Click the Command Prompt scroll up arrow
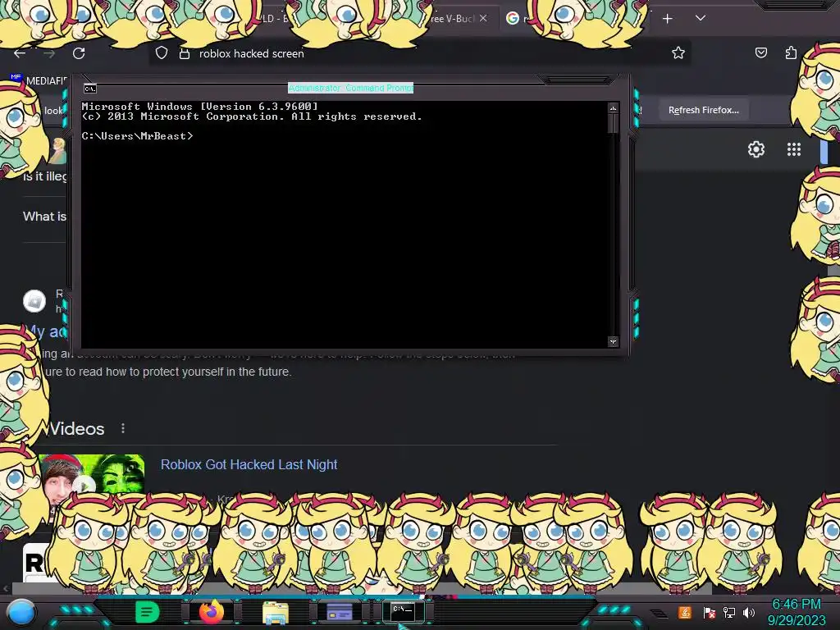This screenshot has height=630, width=840. (614, 108)
